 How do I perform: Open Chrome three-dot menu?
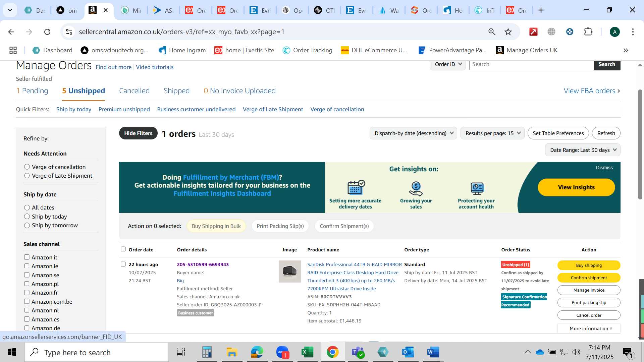click(x=633, y=32)
